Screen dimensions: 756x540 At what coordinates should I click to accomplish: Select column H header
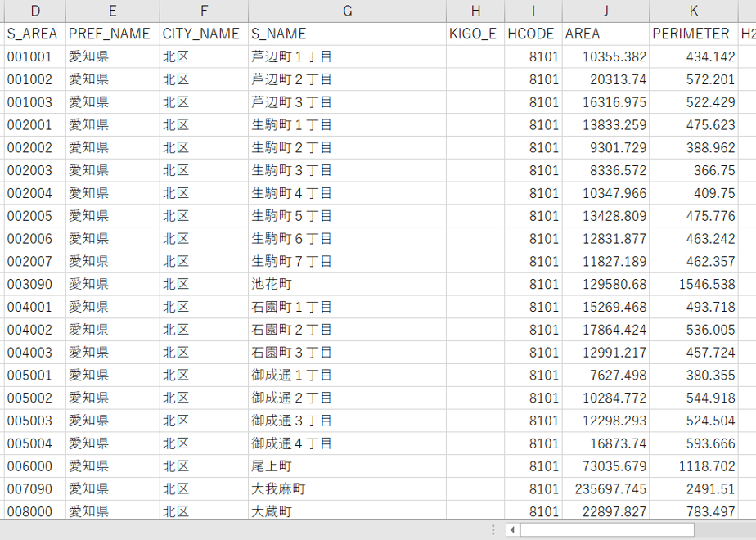point(475,11)
